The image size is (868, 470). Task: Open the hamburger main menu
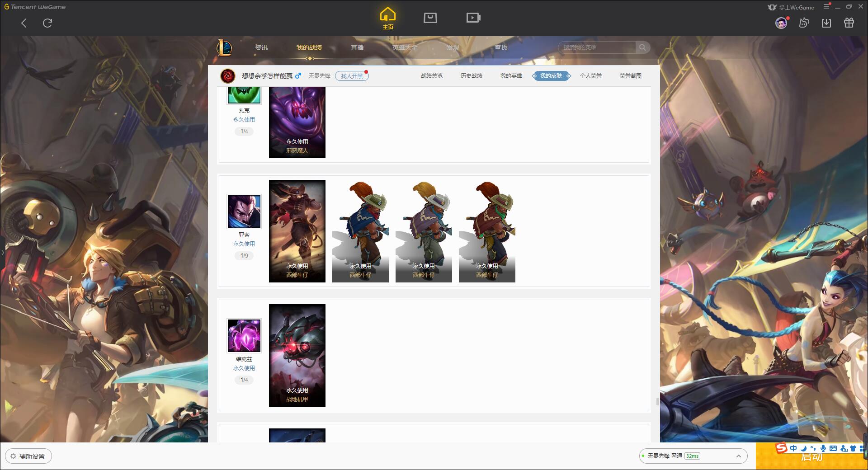click(x=826, y=6)
